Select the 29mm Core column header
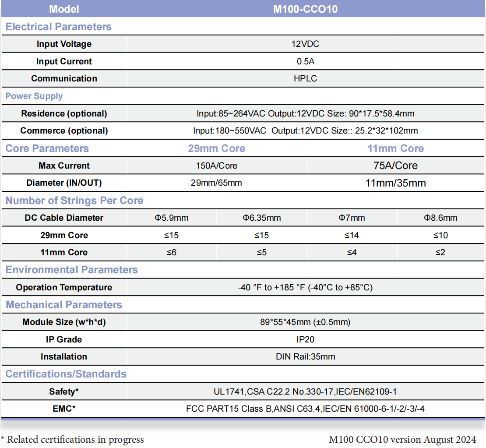 (x=216, y=148)
